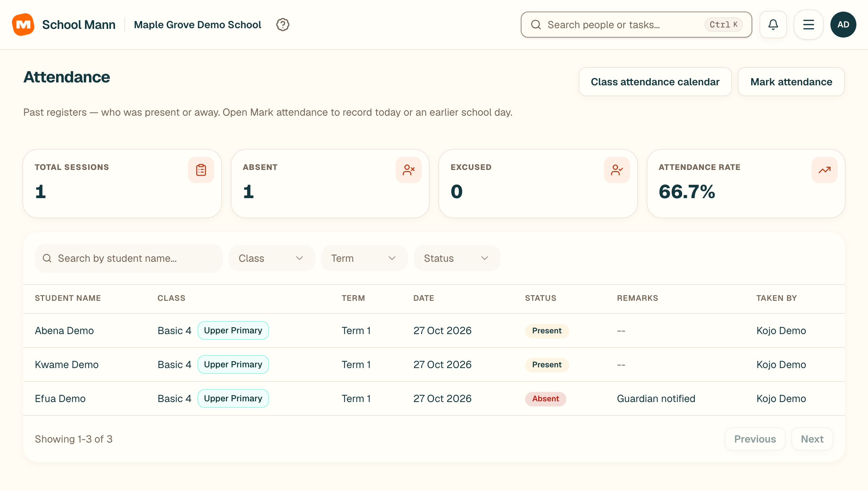Click the Maple Grove Demo School name
This screenshot has width=868, height=491.
[x=197, y=25]
